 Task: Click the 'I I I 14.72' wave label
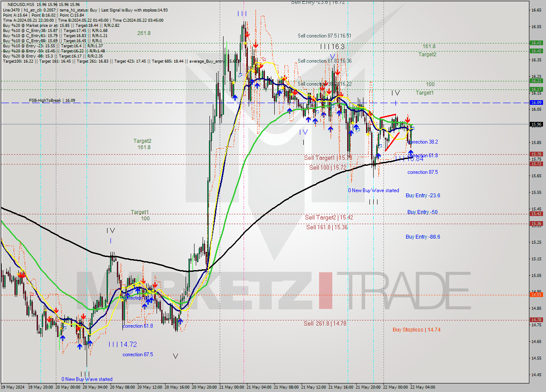[x=122, y=344]
